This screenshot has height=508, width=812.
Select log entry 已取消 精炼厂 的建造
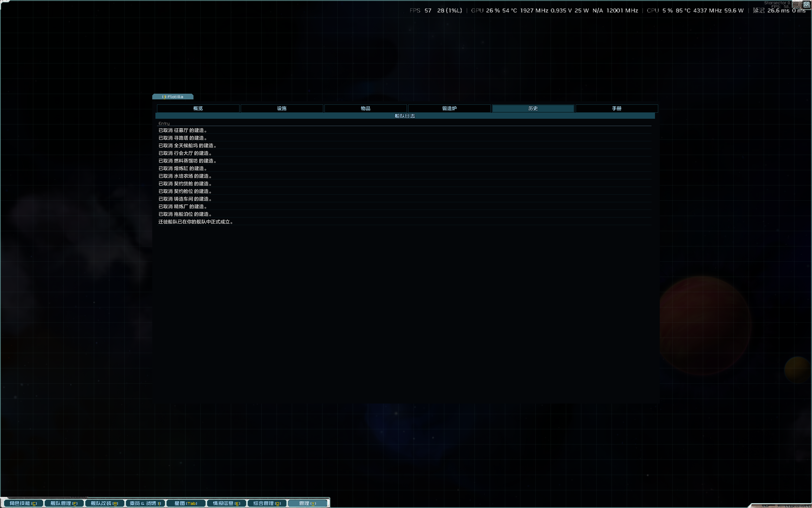[405, 206]
